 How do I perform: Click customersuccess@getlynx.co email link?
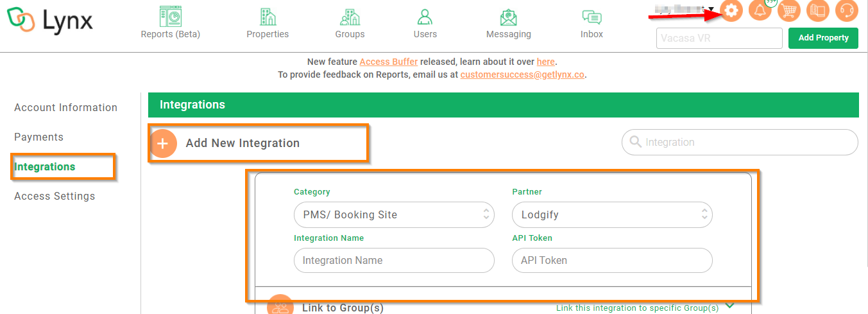(x=522, y=74)
